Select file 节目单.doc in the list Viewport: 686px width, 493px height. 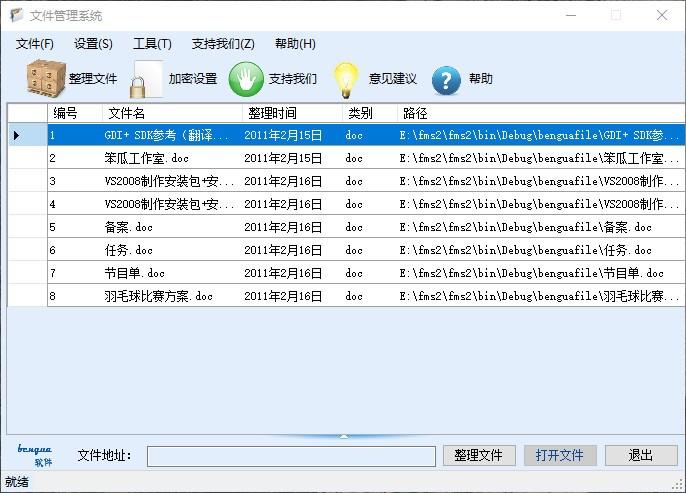(x=134, y=273)
